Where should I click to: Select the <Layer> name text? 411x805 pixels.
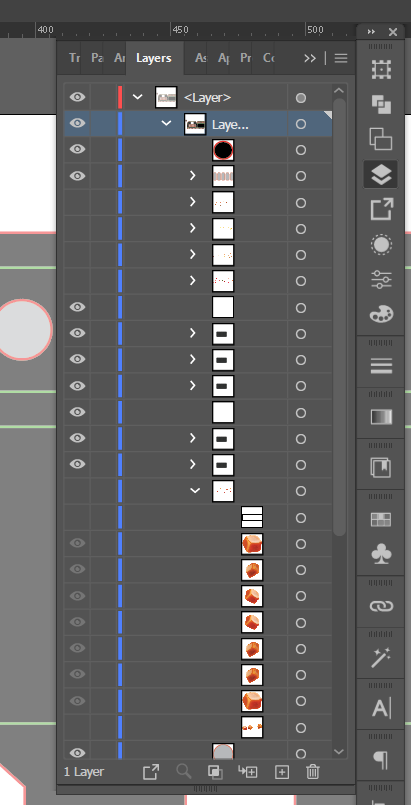[208, 98]
